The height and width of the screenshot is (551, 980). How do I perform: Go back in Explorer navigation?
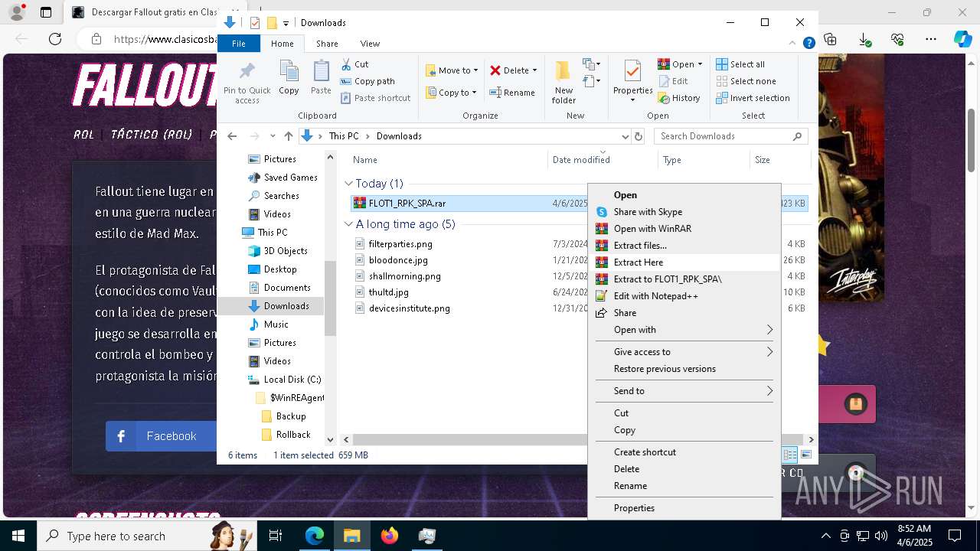point(232,136)
